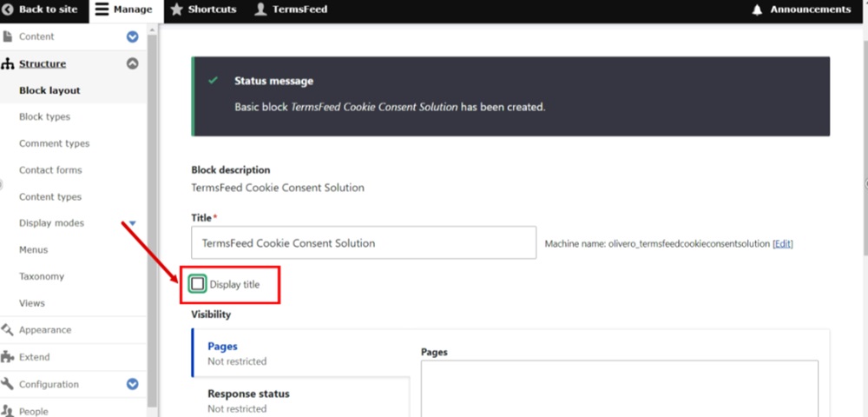
Task: Open Content types in sidebar
Action: pyautogui.click(x=50, y=196)
